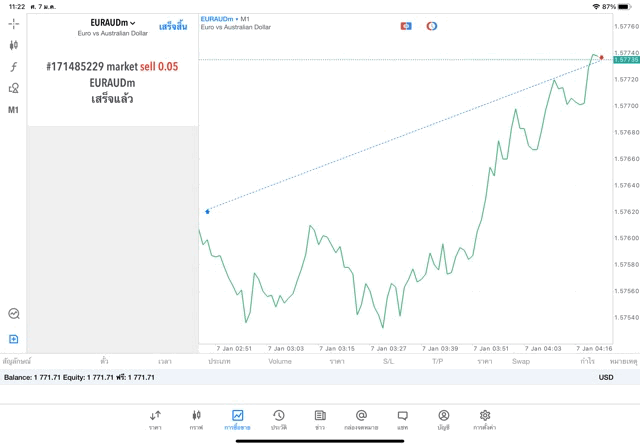Open the News tab icon
This screenshot has height=447, width=640.
click(320, 419)
